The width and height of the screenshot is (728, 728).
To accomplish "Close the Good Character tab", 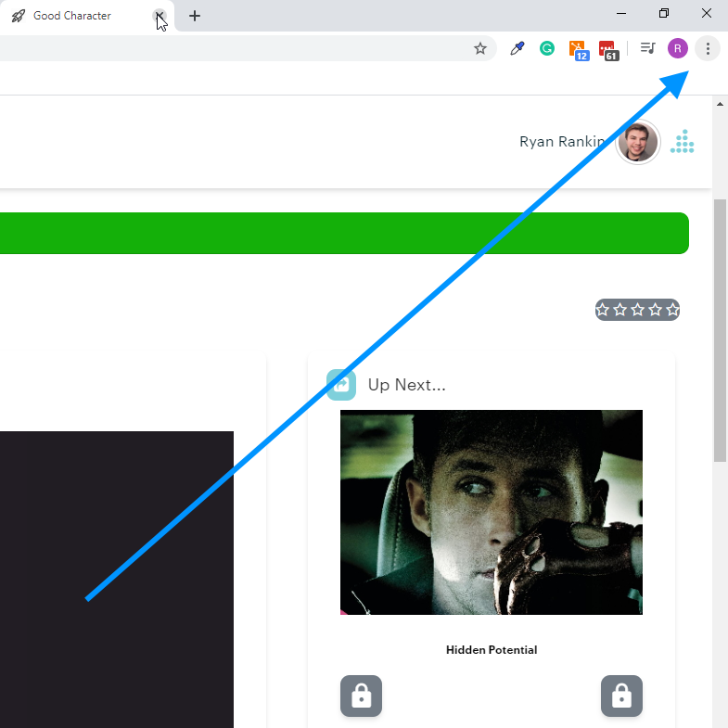I will coord(160,16).
